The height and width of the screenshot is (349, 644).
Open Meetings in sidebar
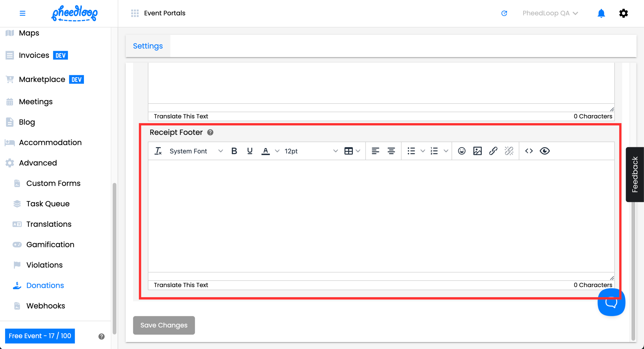click(36, 102)
